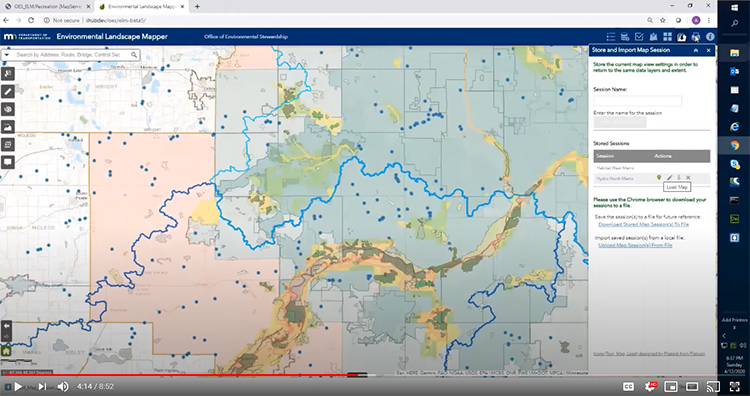
Task: Open Internet Explorer from taskbar
Action: (734, 127)
